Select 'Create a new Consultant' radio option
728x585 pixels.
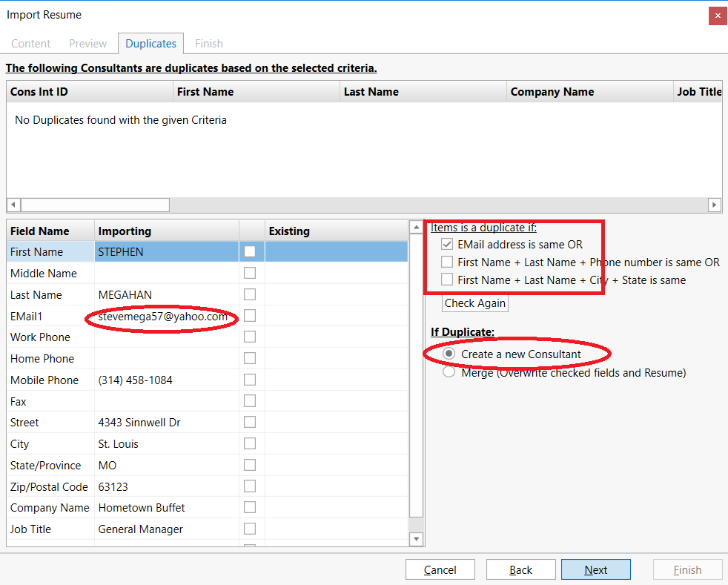coord(449,354)
